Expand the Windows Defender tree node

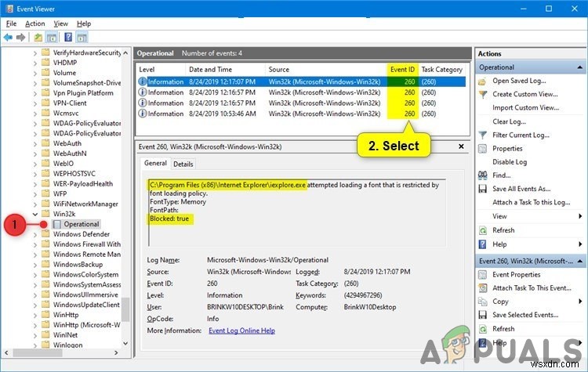34,234
